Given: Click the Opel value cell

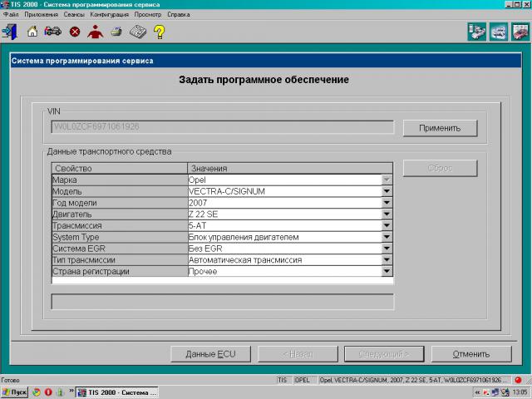Looking at the screenshot, I should (x=284, y=180).
